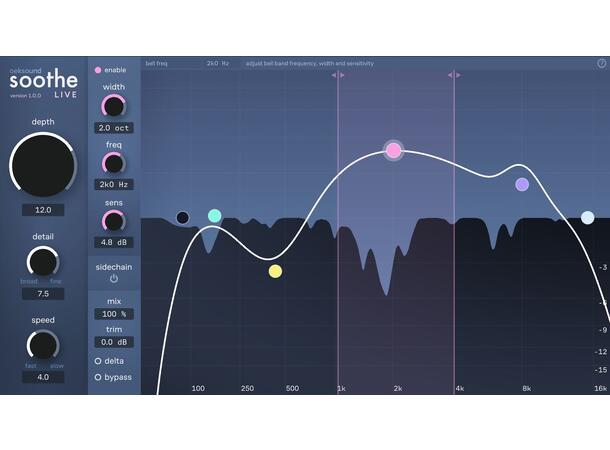Click the freq knob
610x450 pixels.
pos(114,164)
